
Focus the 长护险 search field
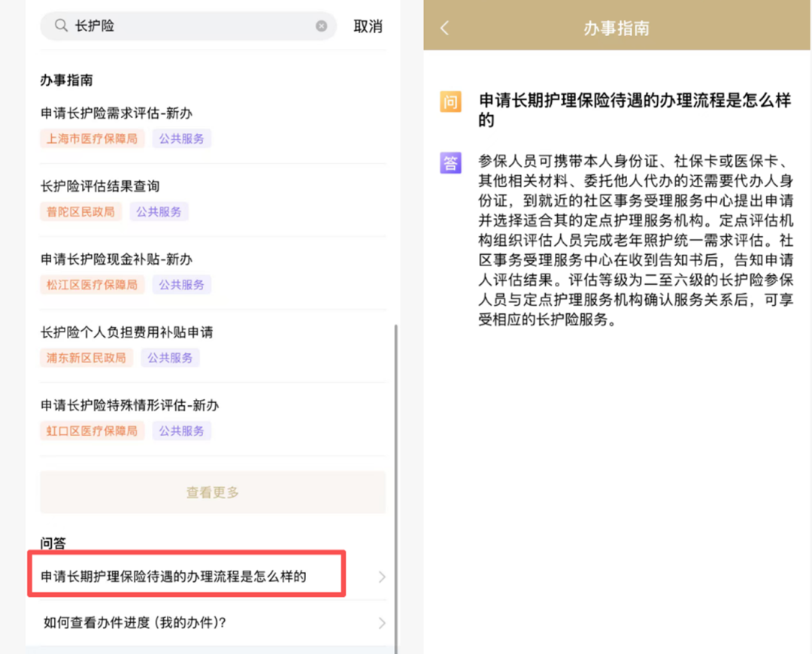coord(188,26)
